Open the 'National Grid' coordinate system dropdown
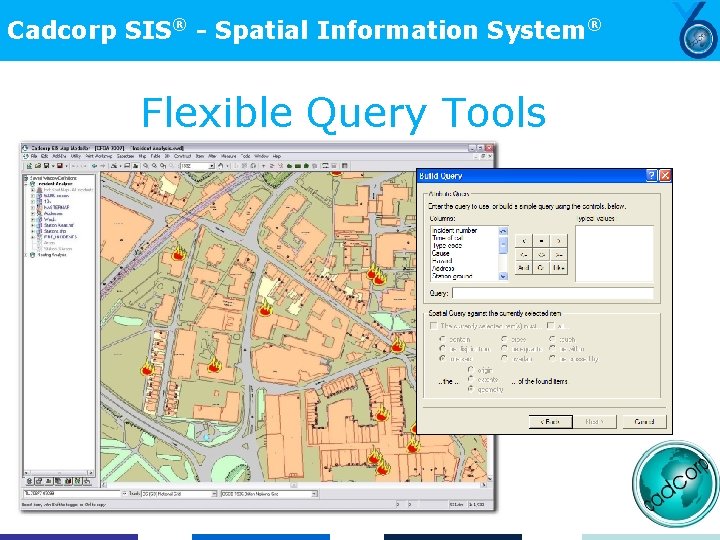720x540 pixels. tap(214, 494)
